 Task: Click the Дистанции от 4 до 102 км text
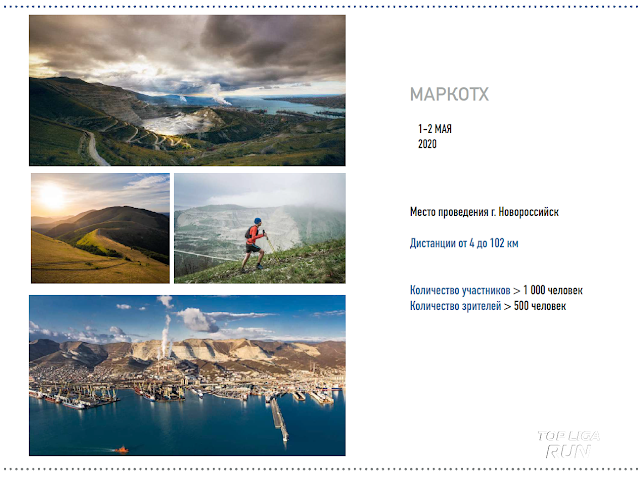tap(464, 243)
